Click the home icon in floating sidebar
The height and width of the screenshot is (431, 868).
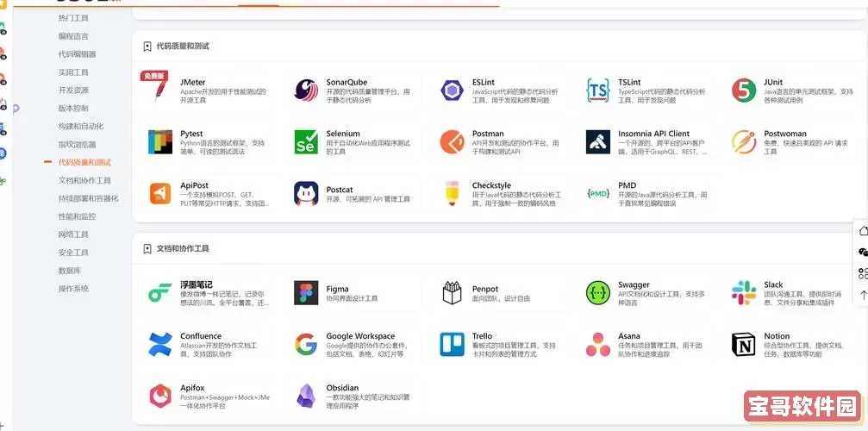[x=863, y=231]
